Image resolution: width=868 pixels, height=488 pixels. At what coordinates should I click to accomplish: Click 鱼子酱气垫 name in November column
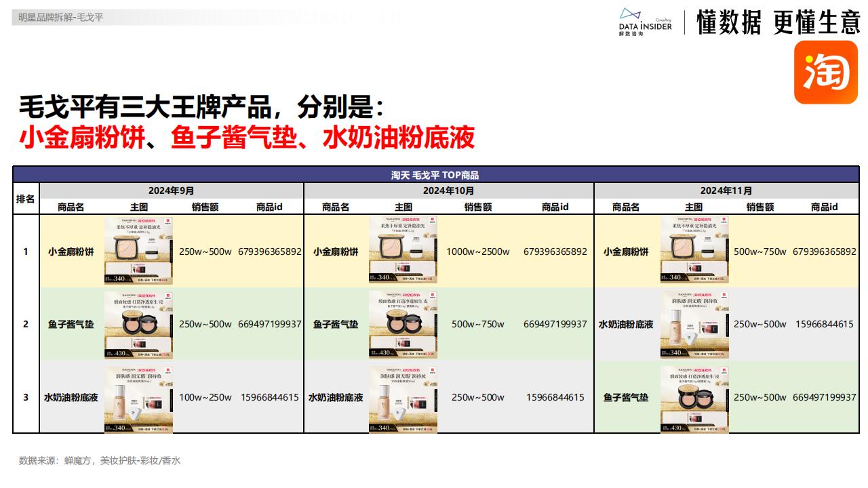click(x=626, y=398)
